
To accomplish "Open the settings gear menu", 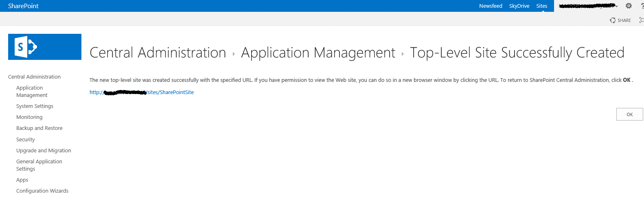I will (x=629, y=6).
